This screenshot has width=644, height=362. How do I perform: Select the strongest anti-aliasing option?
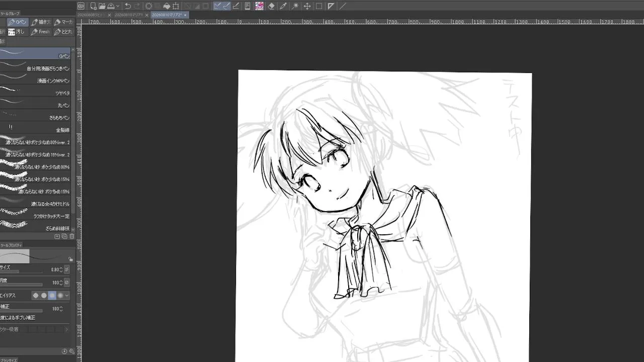pos(60,296)
